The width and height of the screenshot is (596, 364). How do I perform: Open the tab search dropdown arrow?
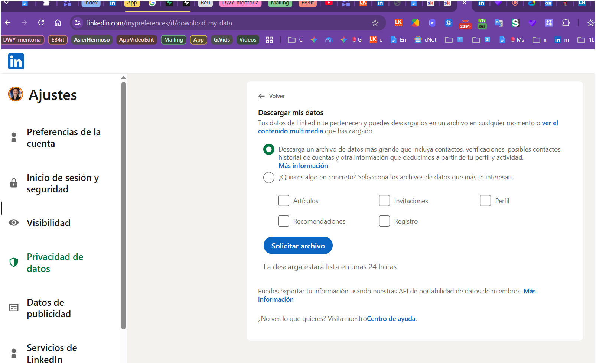(x=6, y=3)
